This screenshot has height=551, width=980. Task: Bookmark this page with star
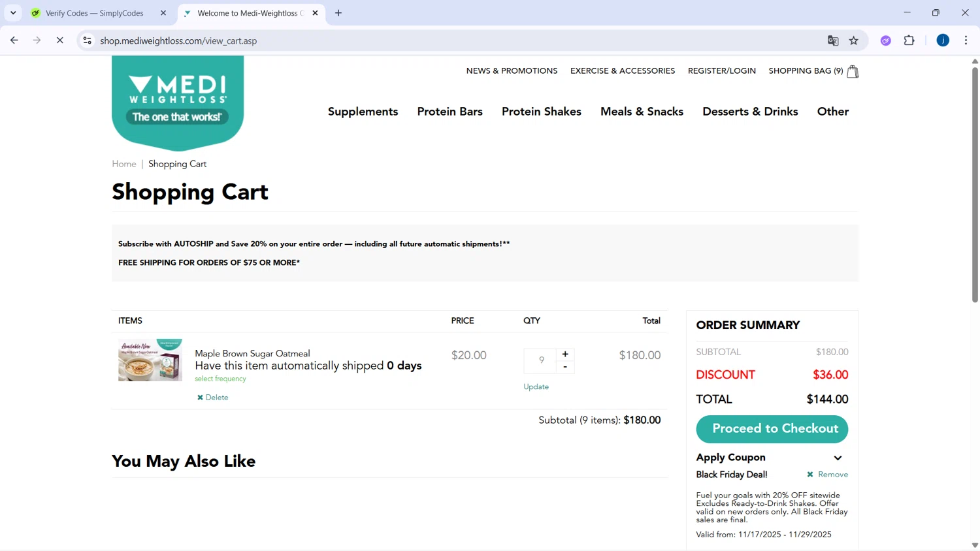(854, 40)
